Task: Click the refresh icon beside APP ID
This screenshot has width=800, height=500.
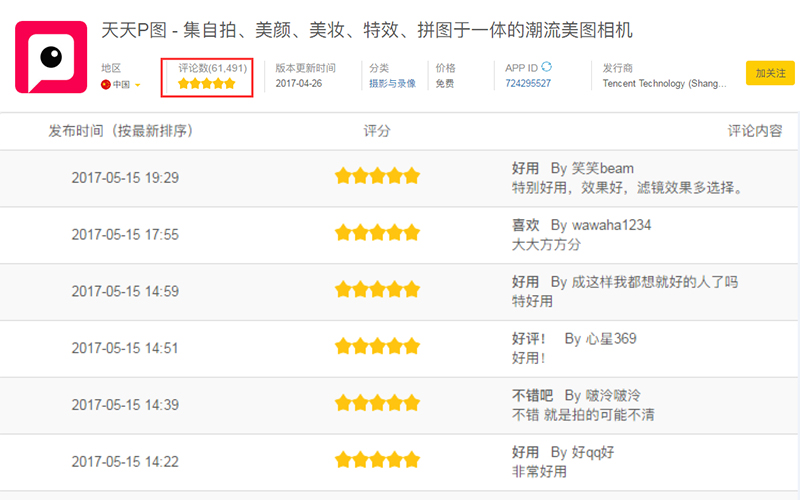Action: (x=547, y=67)
